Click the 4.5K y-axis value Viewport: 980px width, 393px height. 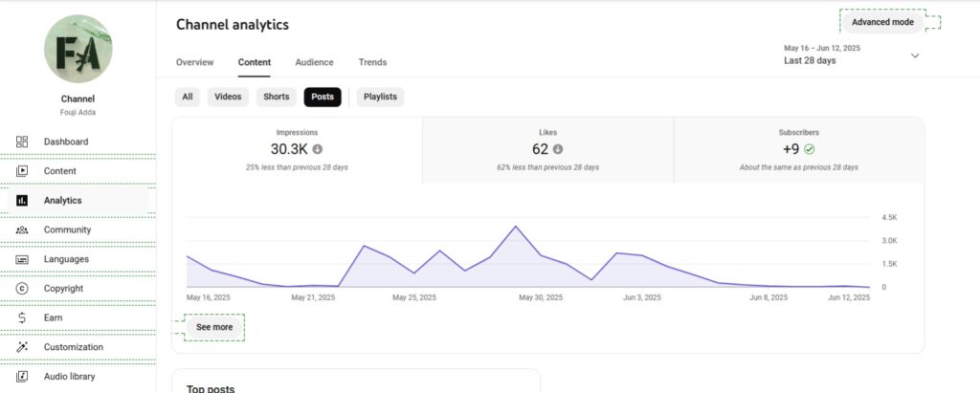889,217
